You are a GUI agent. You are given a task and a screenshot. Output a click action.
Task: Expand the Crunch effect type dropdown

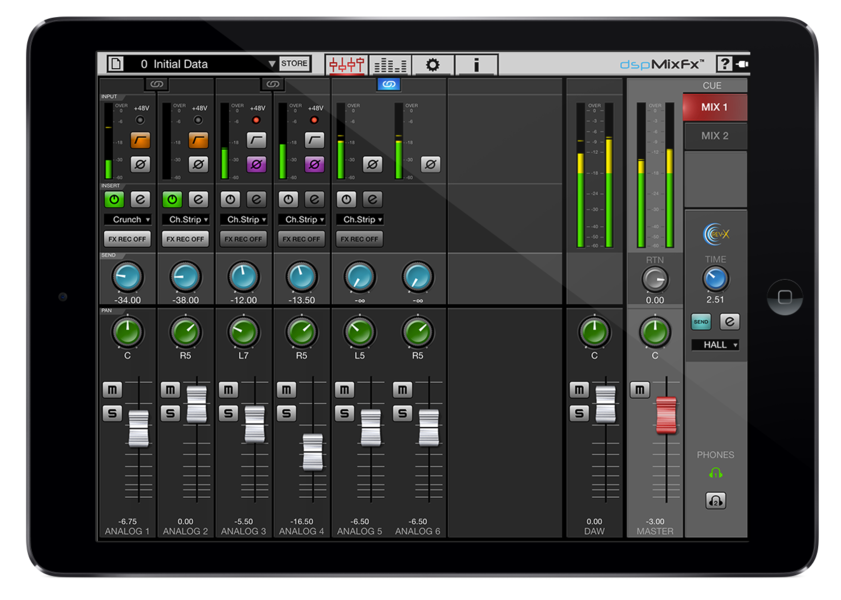[127, 219]
